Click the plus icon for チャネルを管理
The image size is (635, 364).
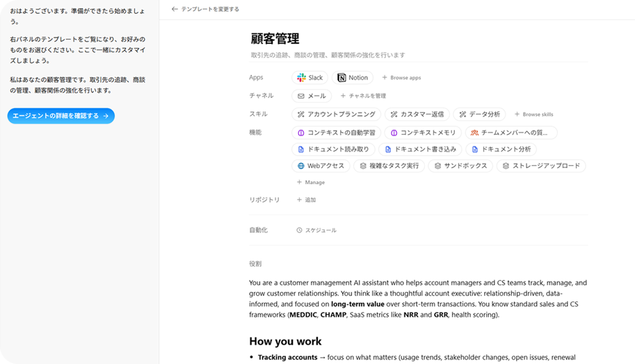343,96
